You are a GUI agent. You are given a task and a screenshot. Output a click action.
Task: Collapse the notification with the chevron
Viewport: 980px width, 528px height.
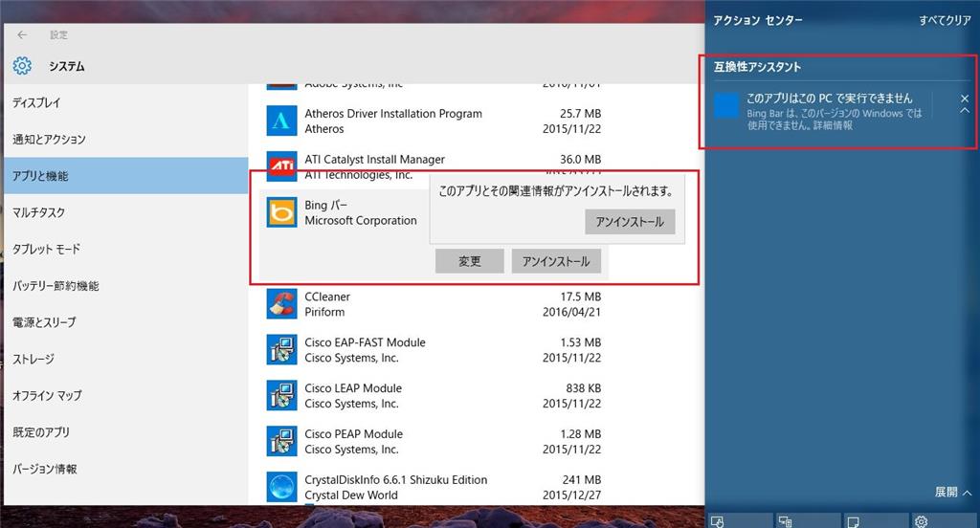pyautogui.click(x=965, y=111)
